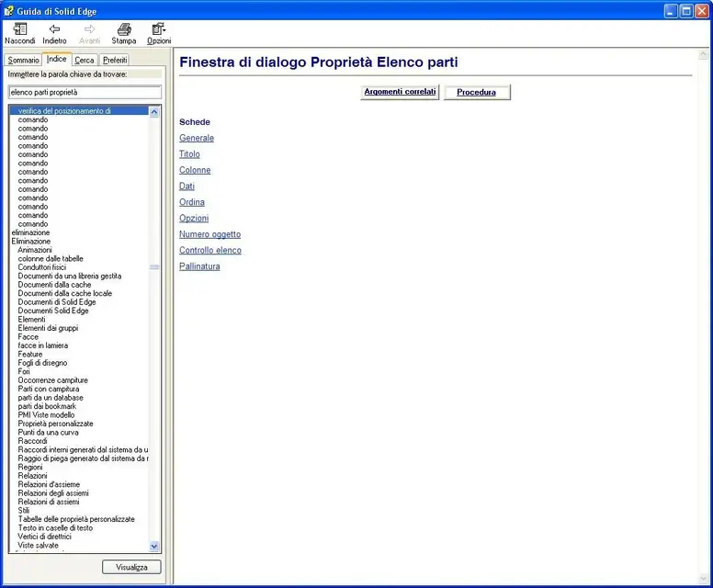713x588 pixels.
Task: Select 'Testo in caselle di testo'
Action: (x=55, y=527)
